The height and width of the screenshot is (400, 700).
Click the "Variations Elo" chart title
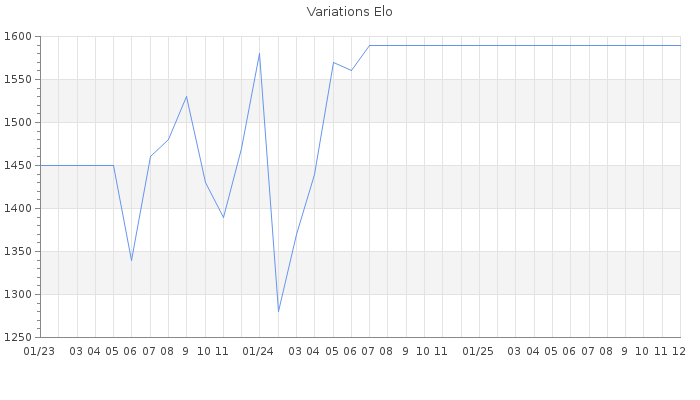tap(349, 12)
